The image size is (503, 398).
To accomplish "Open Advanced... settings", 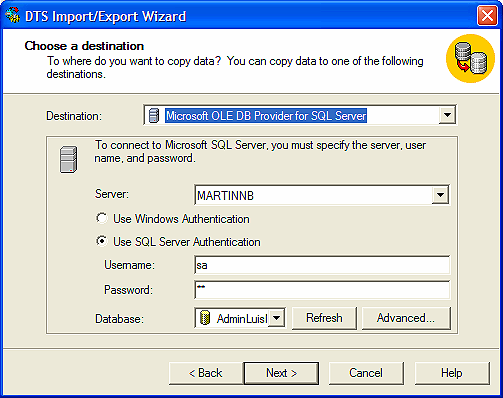I will (x=406, y=318).
